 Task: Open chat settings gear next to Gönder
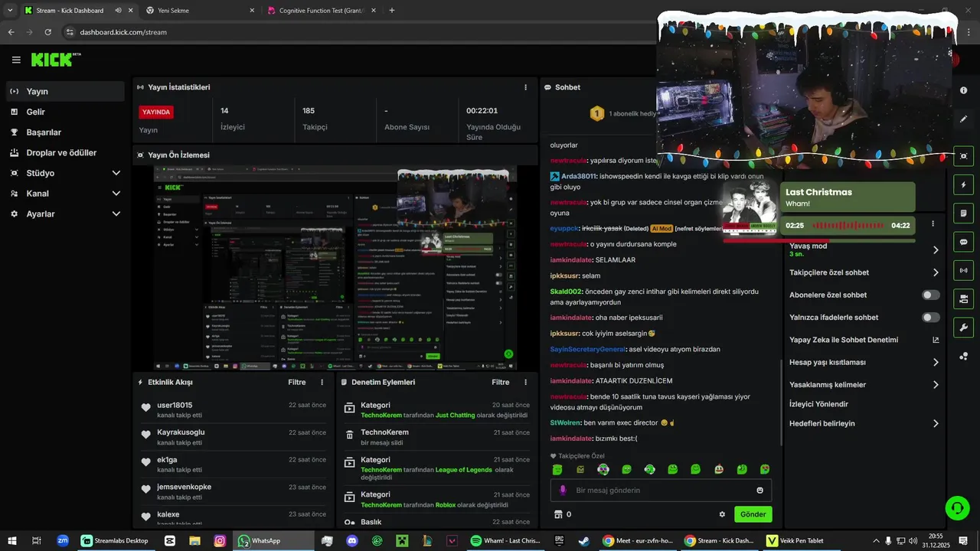click(x=722, y=514)
